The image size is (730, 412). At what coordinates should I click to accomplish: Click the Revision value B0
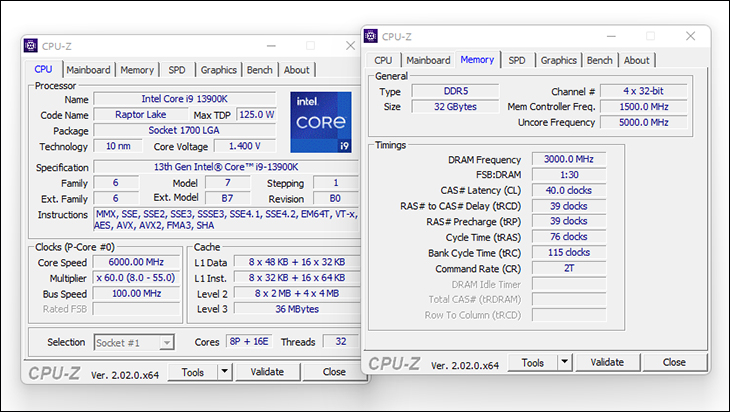pyautogui.click(x=335, y=198)
